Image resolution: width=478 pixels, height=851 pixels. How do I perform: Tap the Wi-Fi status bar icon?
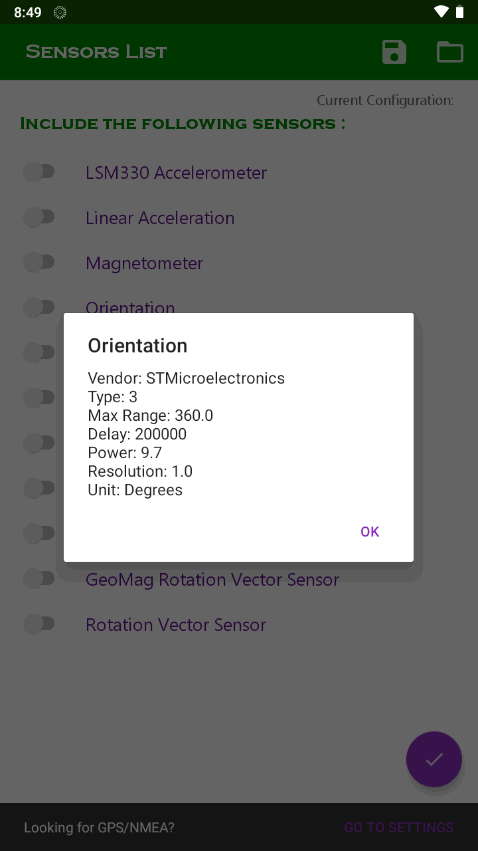point(442,11)
